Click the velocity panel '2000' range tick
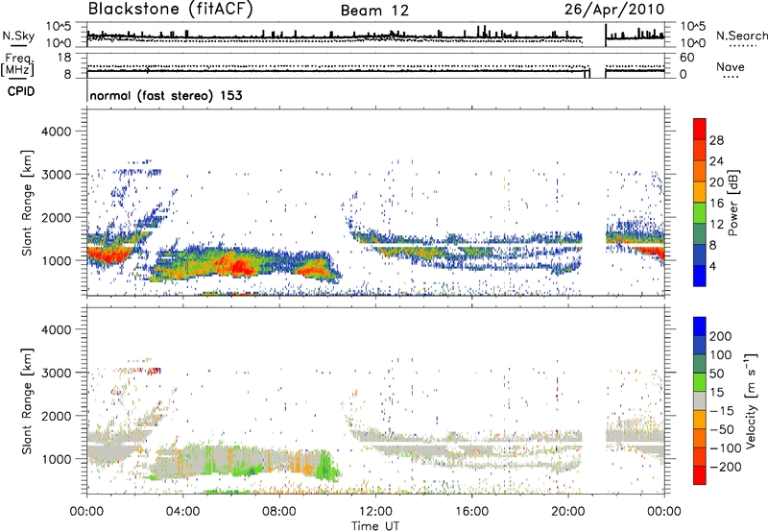The height and width of the screenshot is (532, 768). tap(56, 416)
